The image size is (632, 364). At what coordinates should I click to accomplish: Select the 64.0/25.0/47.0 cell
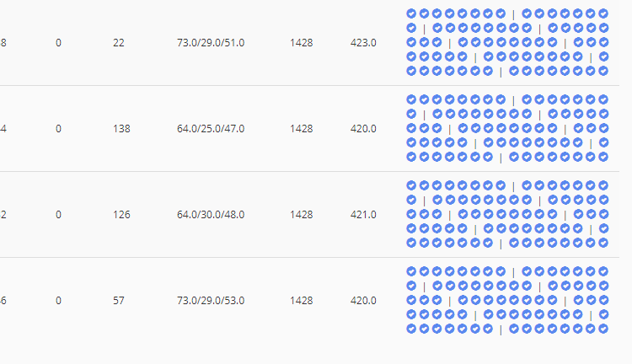211,129
